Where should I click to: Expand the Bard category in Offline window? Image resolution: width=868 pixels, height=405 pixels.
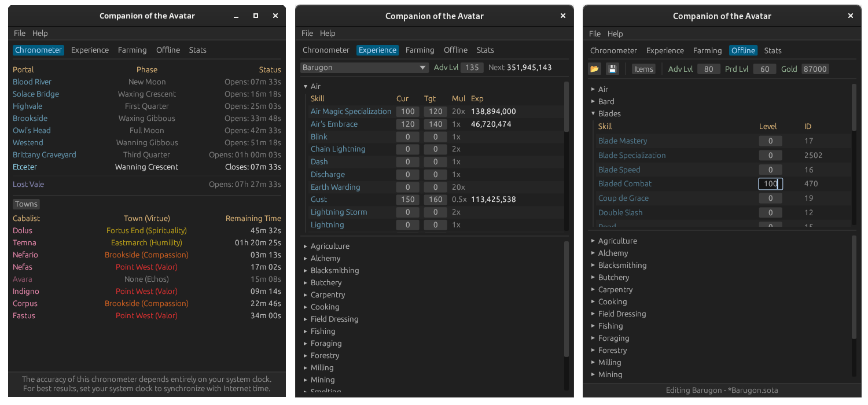[x=593, y=102]
